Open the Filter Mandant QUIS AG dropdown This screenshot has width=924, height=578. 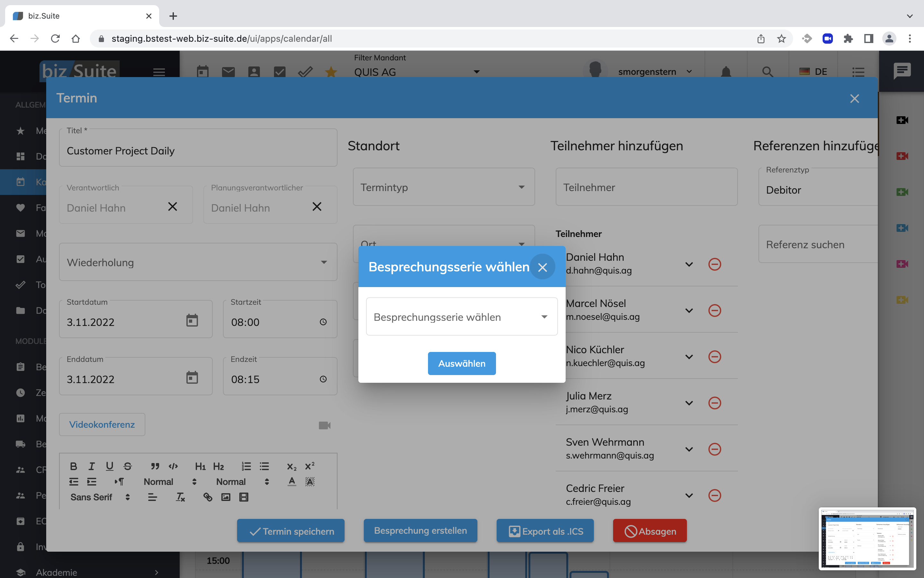(x=417, y=72)
